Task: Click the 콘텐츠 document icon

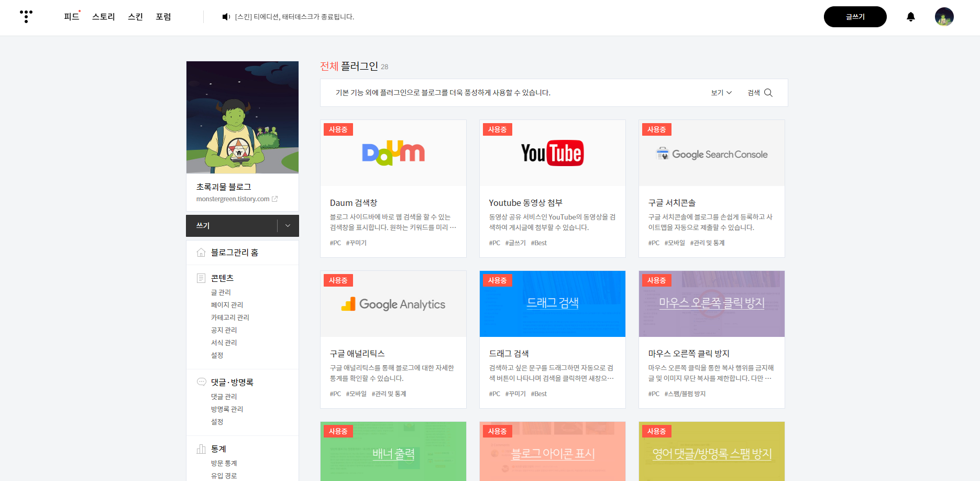Action: [201, 278]
